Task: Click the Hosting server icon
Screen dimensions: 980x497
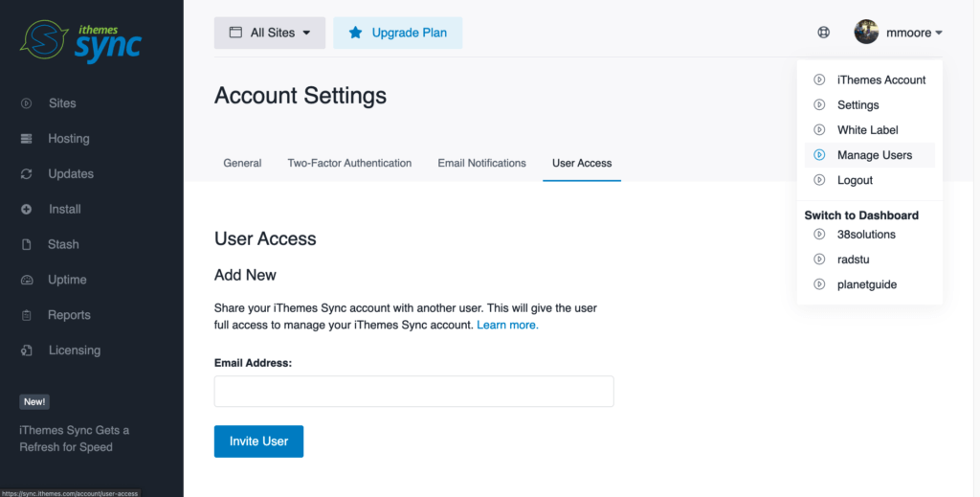Action: 27,139
